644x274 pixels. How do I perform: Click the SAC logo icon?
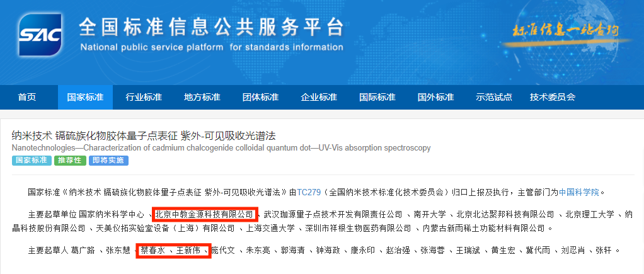click(40, 35)
